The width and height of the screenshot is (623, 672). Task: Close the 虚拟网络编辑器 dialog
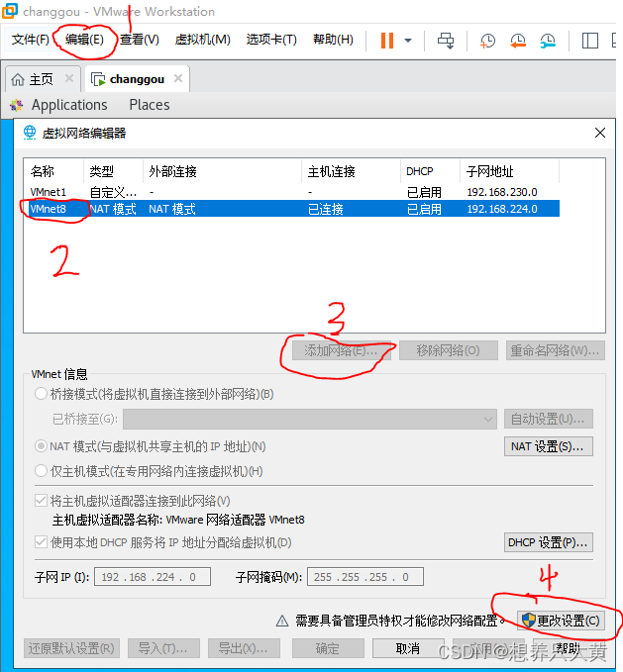[600, 133]
